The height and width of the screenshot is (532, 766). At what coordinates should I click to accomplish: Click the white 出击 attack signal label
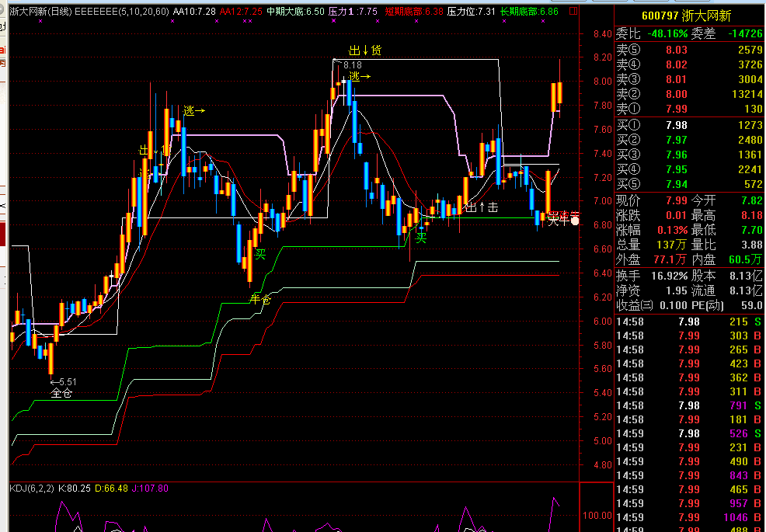tap(481, 207)
